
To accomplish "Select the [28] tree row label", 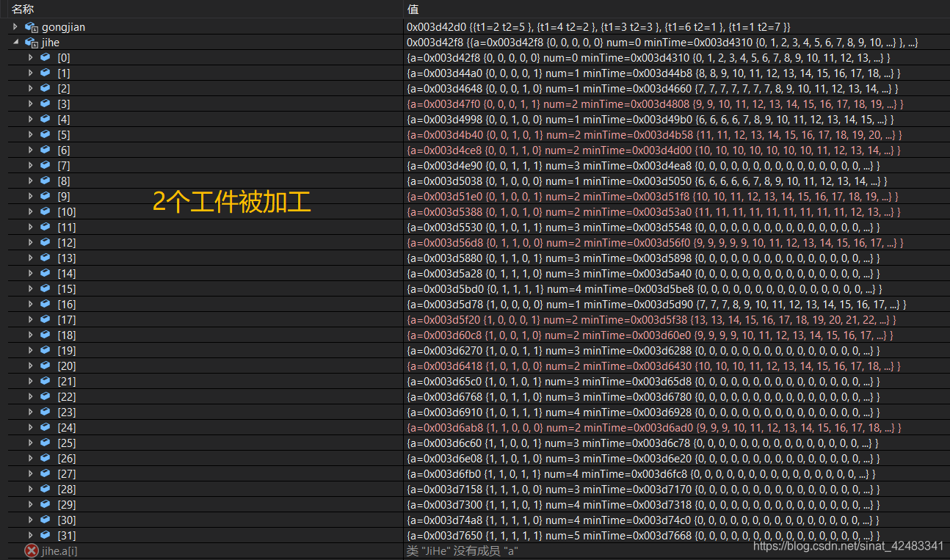I will [66, 489].
